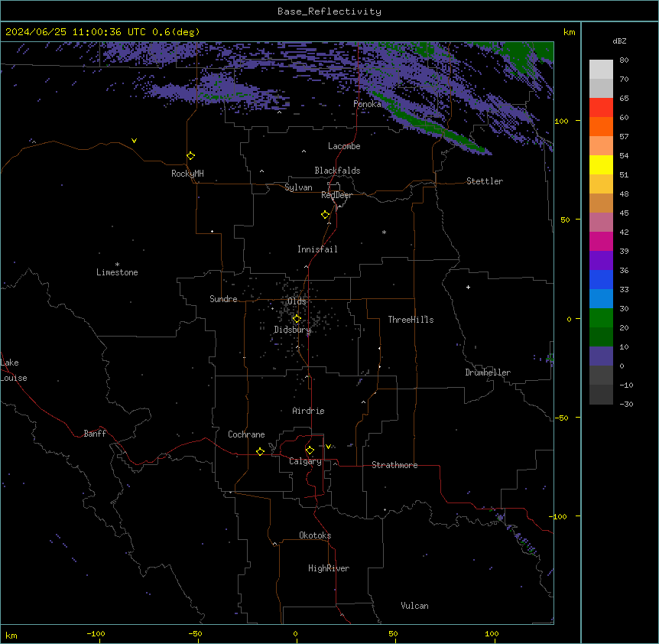Click the Strathmore label
The width and height of the screenshot is (659, 644).
click(x=394, y=465)
